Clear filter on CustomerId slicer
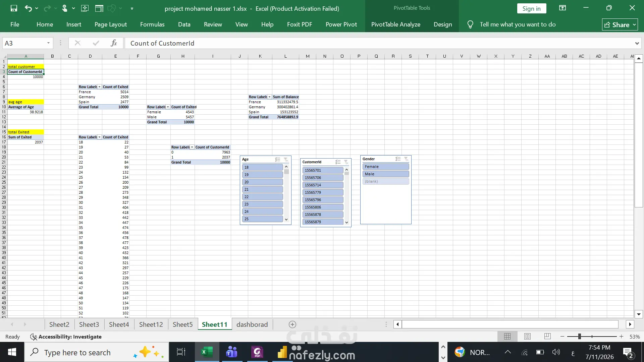This screenshot has height=362, width=644. click(346, 162)
